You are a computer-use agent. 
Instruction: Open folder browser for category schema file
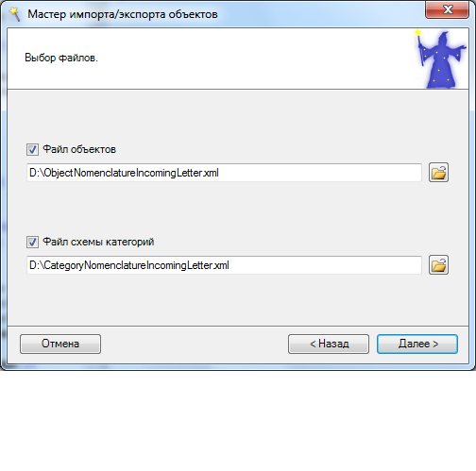438,265
